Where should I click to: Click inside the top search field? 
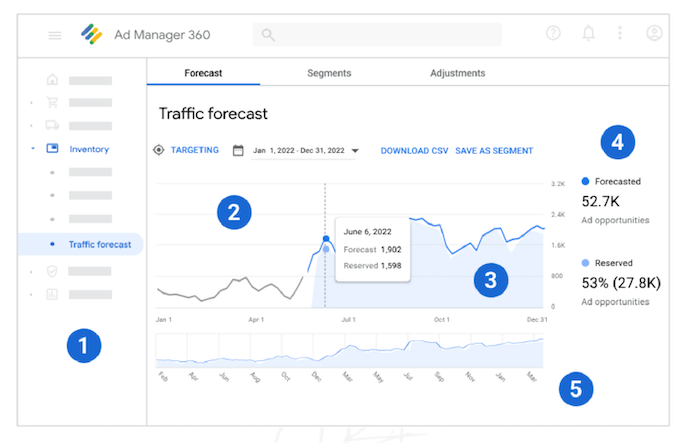[x=378, y=35]
